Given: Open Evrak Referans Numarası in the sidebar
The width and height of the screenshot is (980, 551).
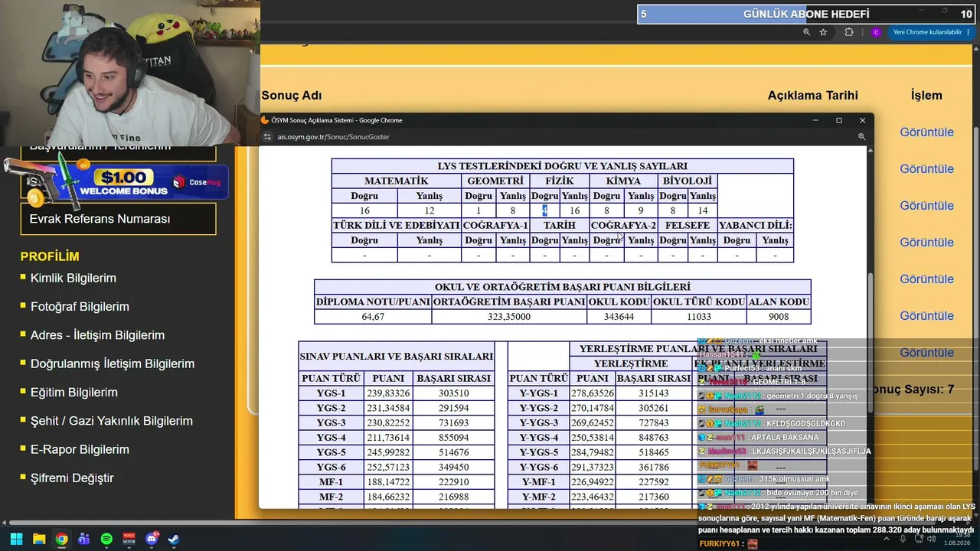Looking at the screenshot, I should pos(118,219).
